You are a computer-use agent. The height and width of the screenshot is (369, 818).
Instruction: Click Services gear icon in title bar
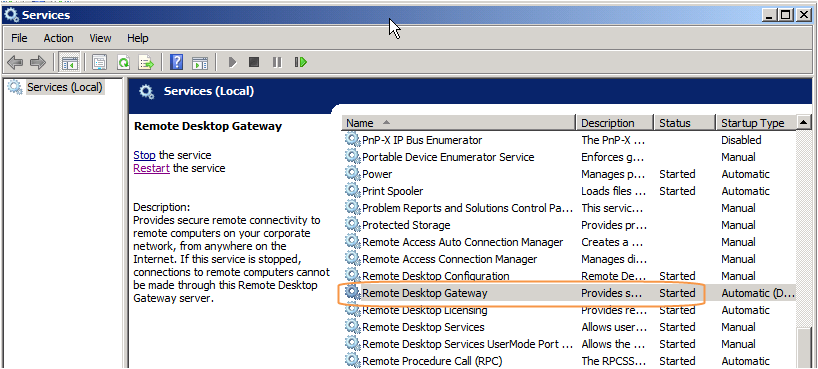click(10, 15)
